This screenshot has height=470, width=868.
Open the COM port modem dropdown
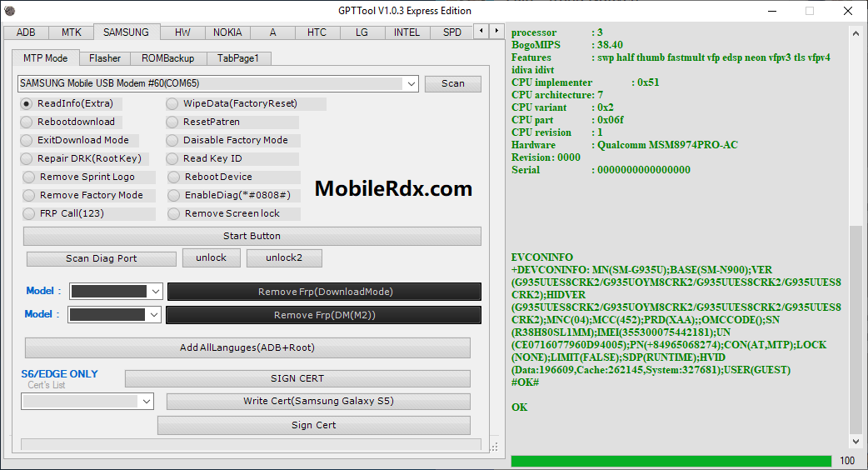pyautogui.click(x=411, y=83)
